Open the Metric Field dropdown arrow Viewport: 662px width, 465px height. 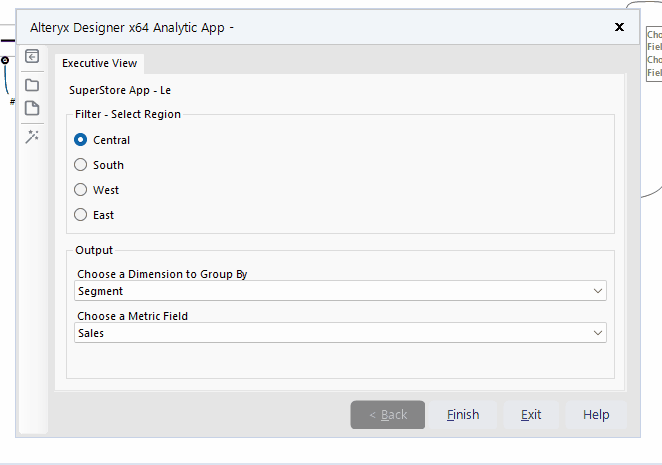[x=598, y=333]
